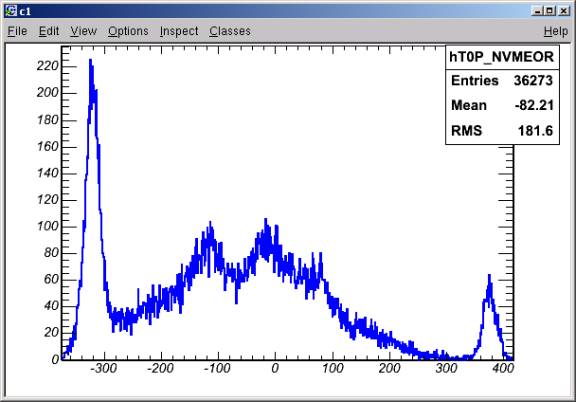Click the x-axis label 0
This screenshot has width=576, height=402.
coord(275,368)
